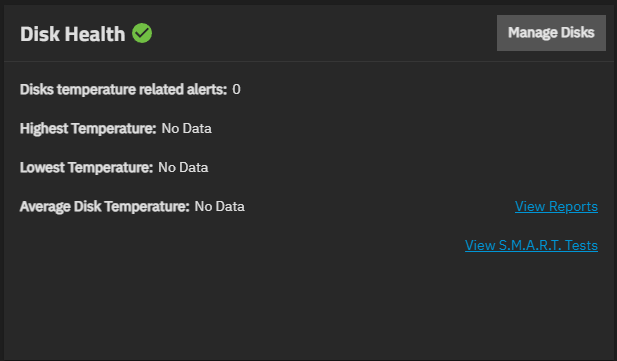Viewport: 617px width, 361px height.
Task: Select the Highest Temperature No Data value
Action: pyautogui.click(x=187, y=128)
